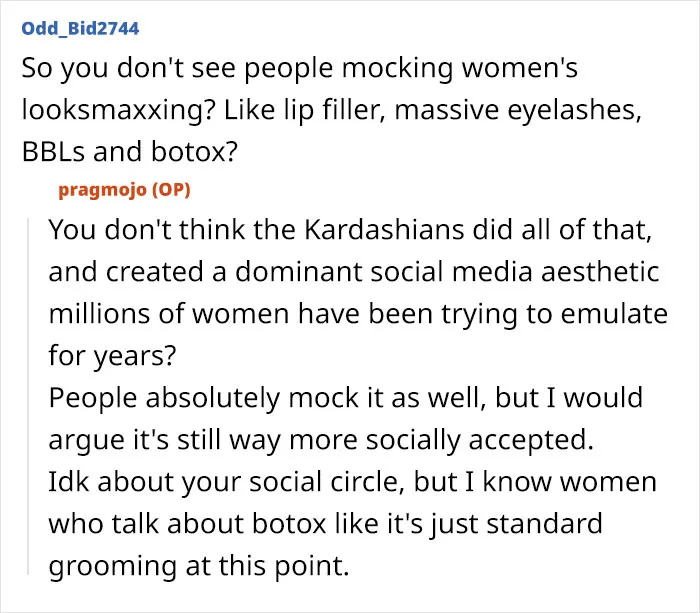Screen dimensions: 700x613
Task: Click the text "for years?"
Action: (x=112, y=356)
